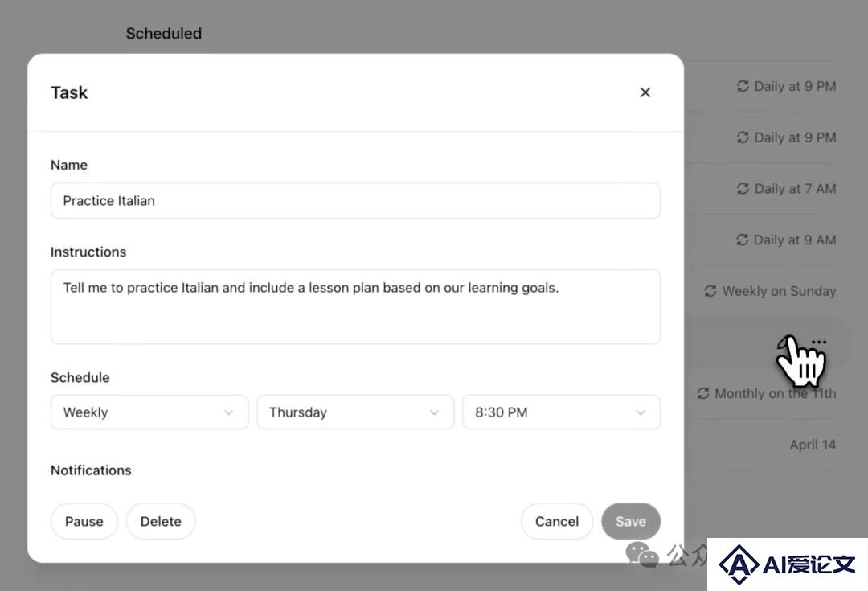Click the repeat icon beside Daily at 9 AM
Screen dimensions: 868x591
coord(743,240)
